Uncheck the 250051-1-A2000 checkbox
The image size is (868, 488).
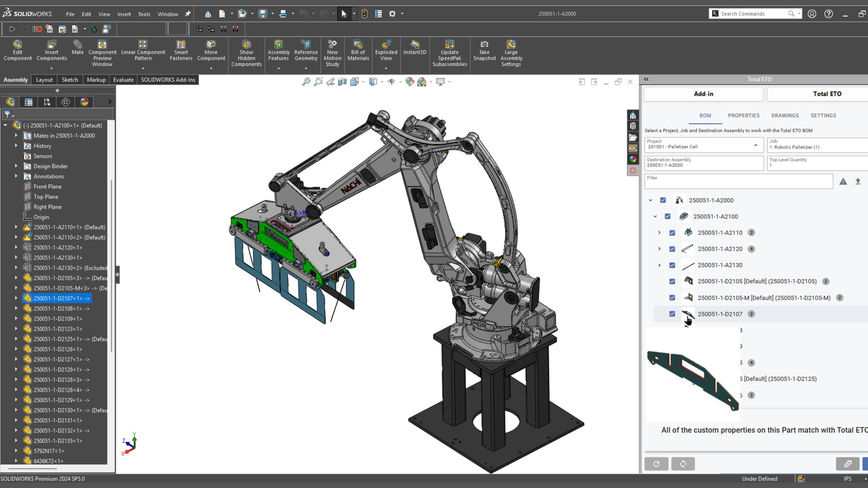[x=663, y=200]
